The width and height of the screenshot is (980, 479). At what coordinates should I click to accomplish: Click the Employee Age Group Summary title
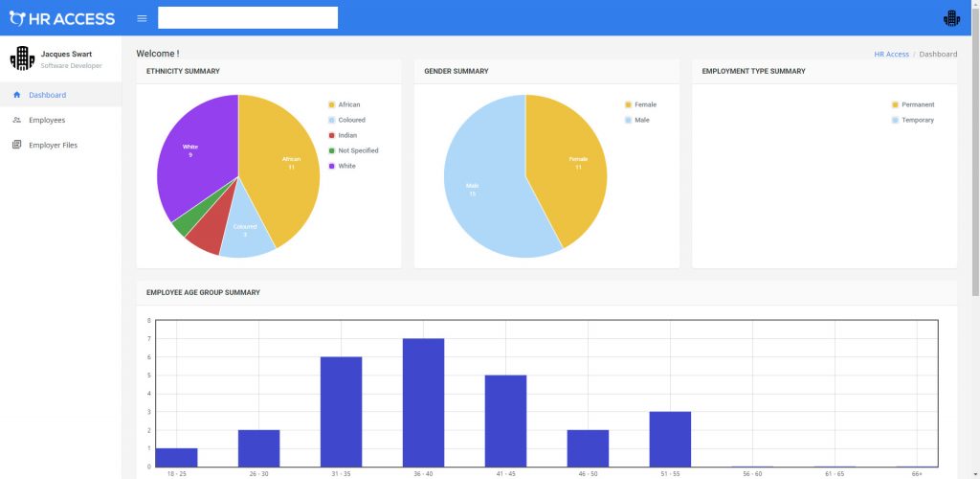[x=203, y=292]
